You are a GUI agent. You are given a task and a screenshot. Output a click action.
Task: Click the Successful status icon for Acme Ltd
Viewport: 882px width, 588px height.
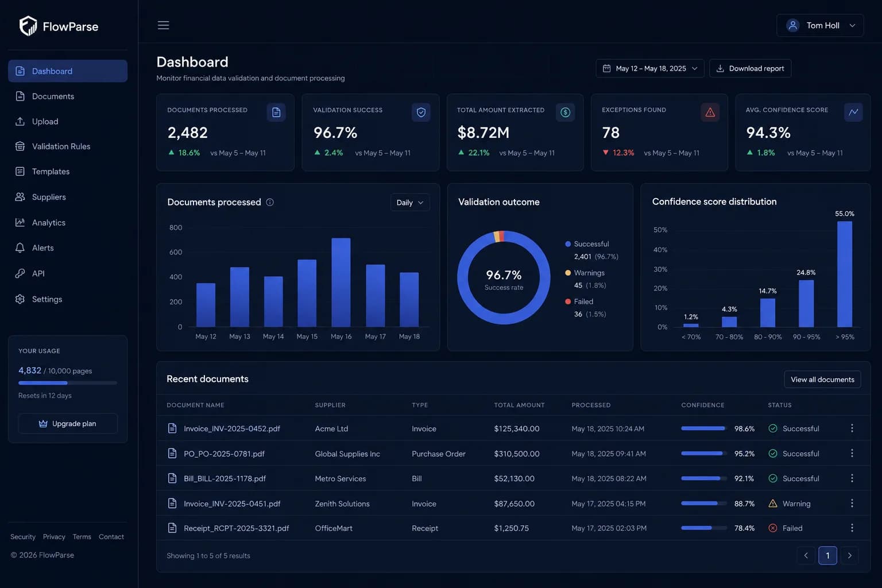point(773,428)
